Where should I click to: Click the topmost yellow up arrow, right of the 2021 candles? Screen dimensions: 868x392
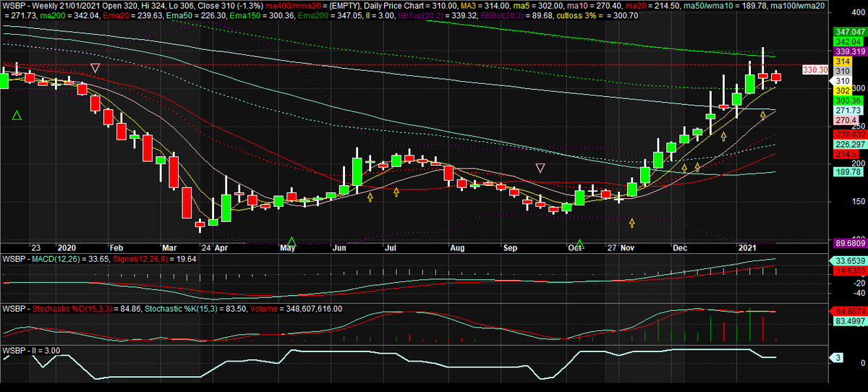point(762,114)
